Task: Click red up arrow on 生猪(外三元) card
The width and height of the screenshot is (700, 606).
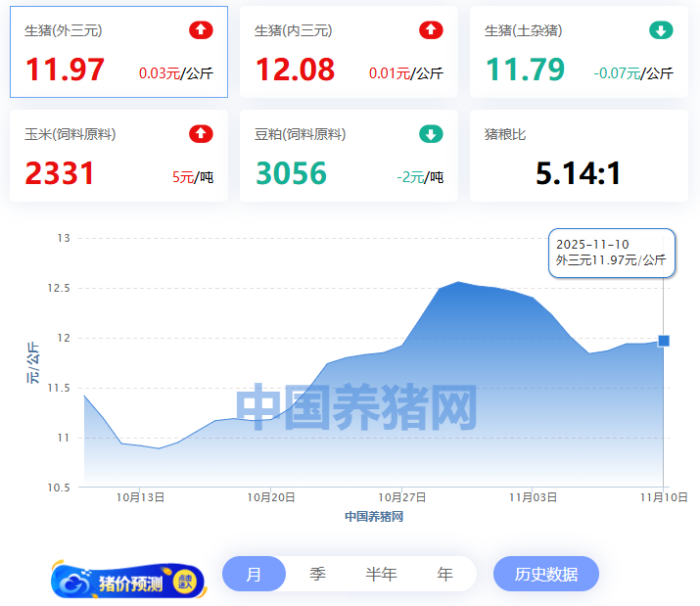Action: (x=201, y=30)
